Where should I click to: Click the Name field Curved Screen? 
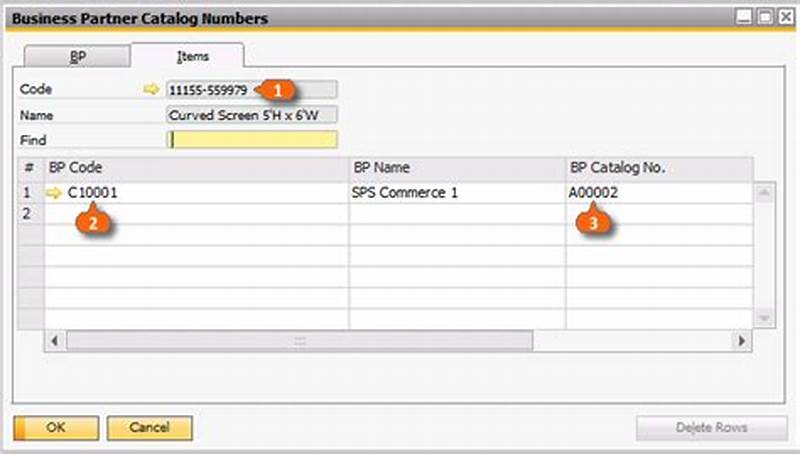(252, 115)
